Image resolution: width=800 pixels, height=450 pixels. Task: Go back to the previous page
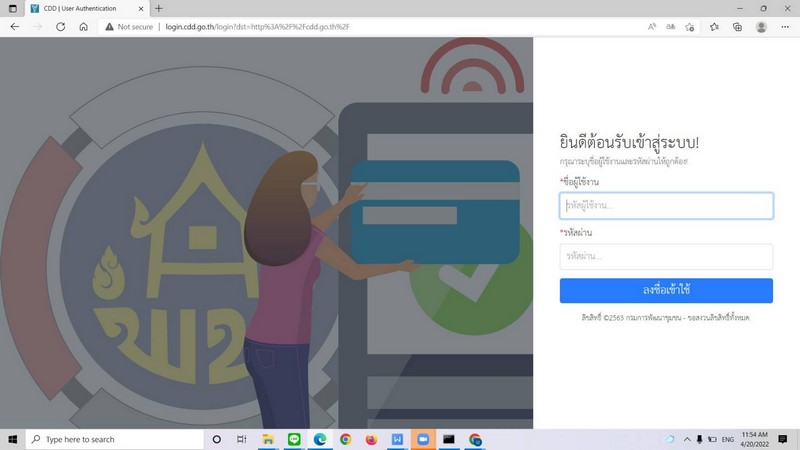15,27
